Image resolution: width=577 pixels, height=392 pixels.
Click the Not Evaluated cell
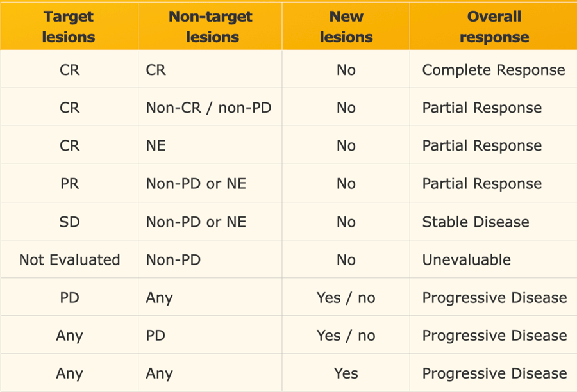click(x=69, y=259)
